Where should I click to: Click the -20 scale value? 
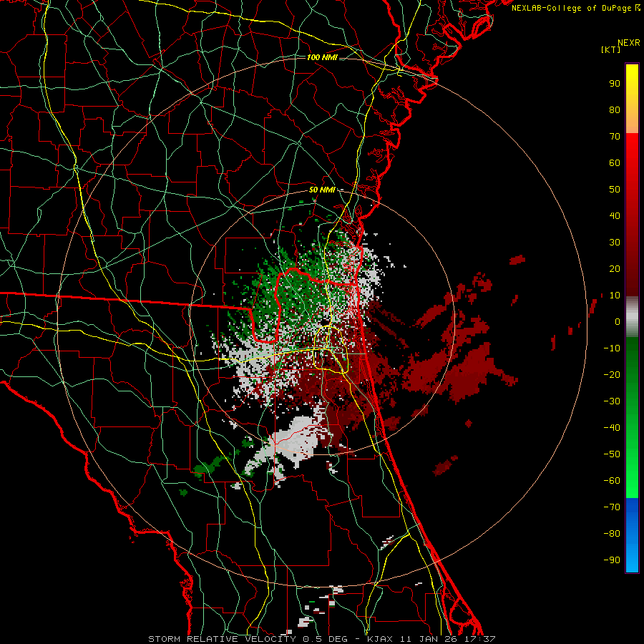pyautogui.click(x=612, y=374)
